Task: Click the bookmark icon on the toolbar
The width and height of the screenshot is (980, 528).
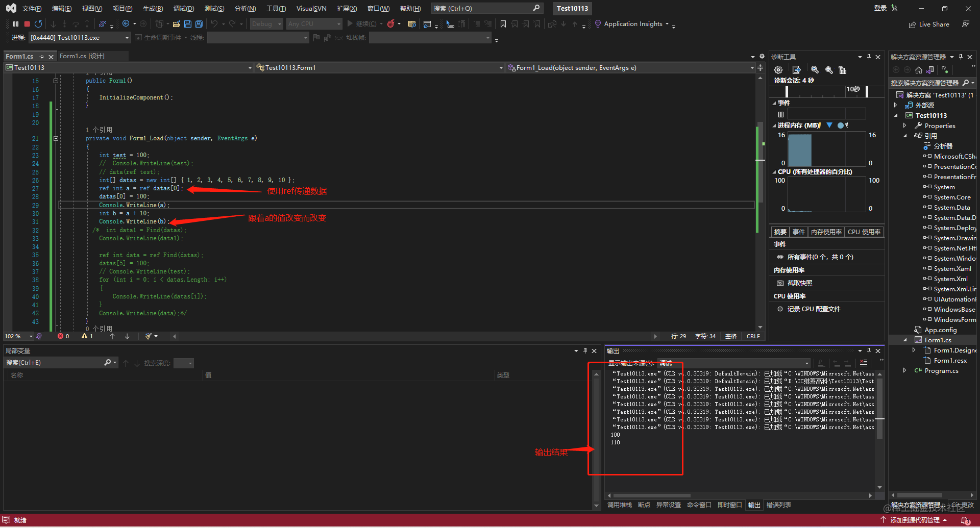Action: pyautogui.click(x=503, y=23)
